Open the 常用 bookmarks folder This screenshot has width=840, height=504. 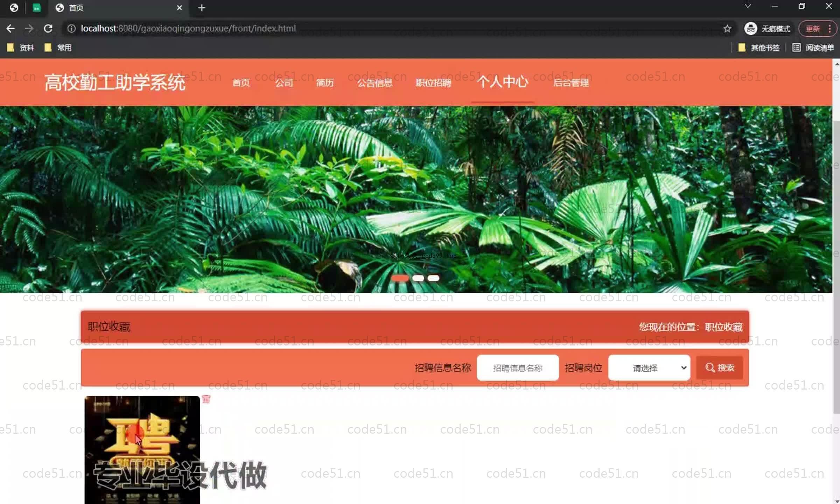[58, 48]
